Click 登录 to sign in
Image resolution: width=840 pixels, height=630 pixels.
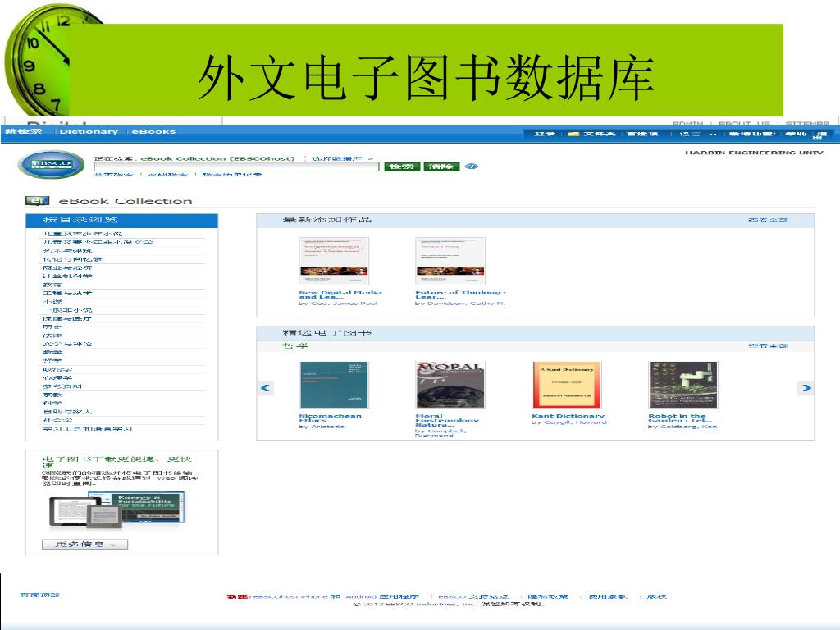point(545,134)
